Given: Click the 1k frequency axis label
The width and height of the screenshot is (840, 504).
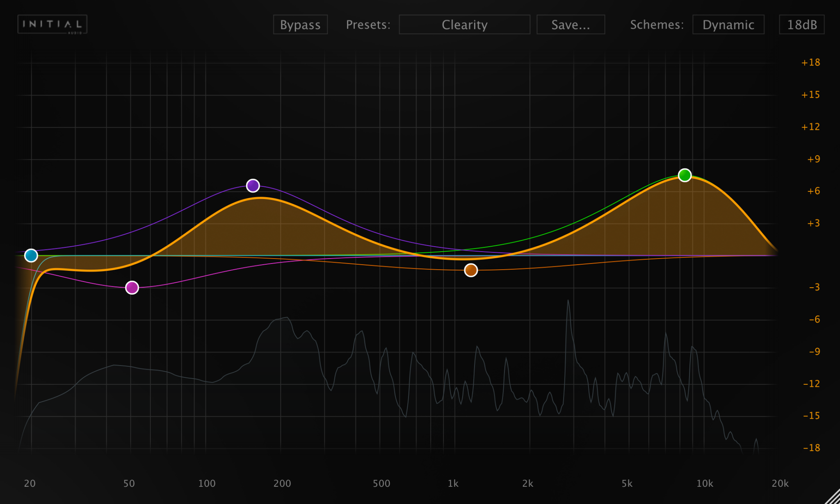Looking at the screenshot, I should (x=453, y=484).
